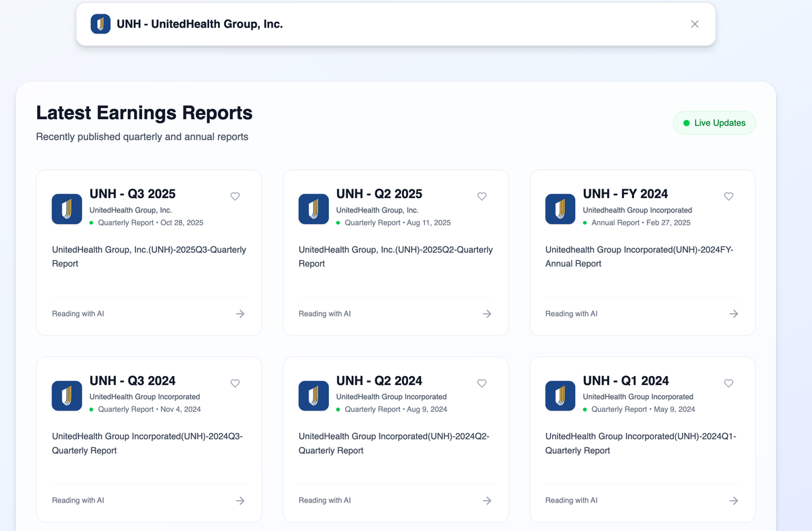The image size is (812, 531).
Task: Toggle heart on UNH Q2 2025 card
Action: click(482, 196)
